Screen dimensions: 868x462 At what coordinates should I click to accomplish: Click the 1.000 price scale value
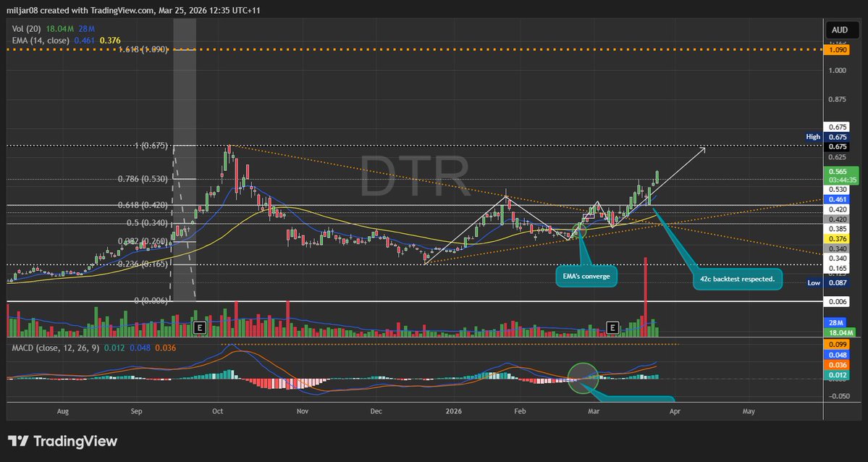838,70
